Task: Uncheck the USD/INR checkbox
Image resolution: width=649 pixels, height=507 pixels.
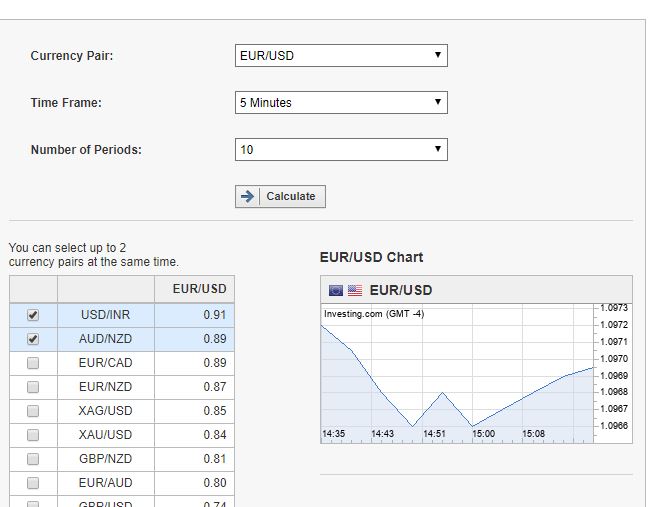Action: (x=33, y=315)
